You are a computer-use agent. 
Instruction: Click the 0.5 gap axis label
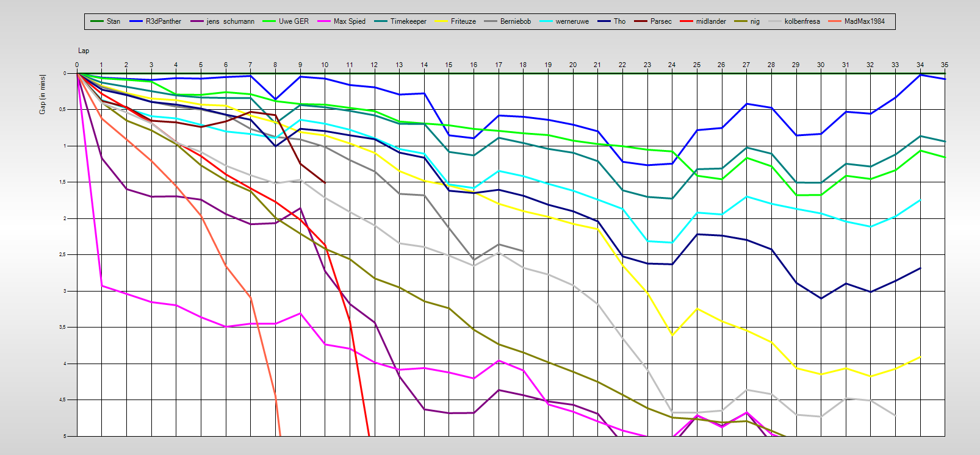63,110
